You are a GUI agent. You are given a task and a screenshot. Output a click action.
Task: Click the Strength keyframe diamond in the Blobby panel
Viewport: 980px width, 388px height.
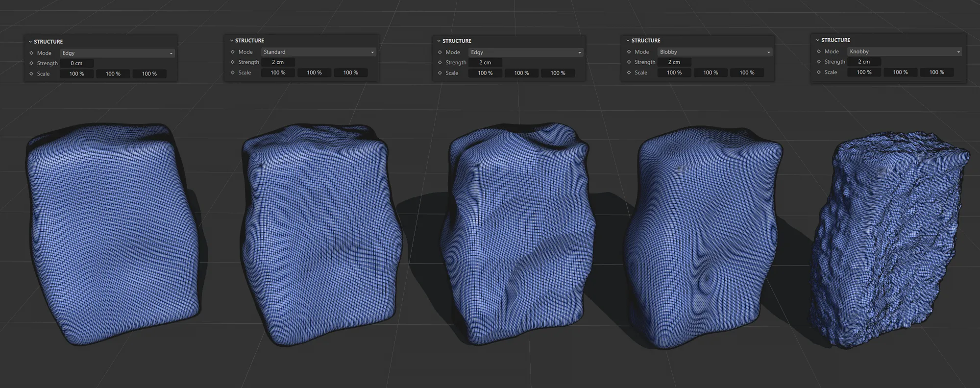(x=629, y=62)
